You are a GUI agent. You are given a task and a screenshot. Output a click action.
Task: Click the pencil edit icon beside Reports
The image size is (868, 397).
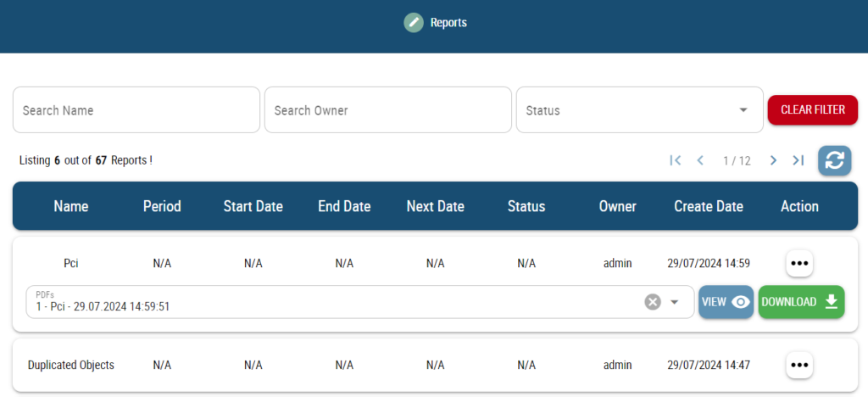coord(413,23)
